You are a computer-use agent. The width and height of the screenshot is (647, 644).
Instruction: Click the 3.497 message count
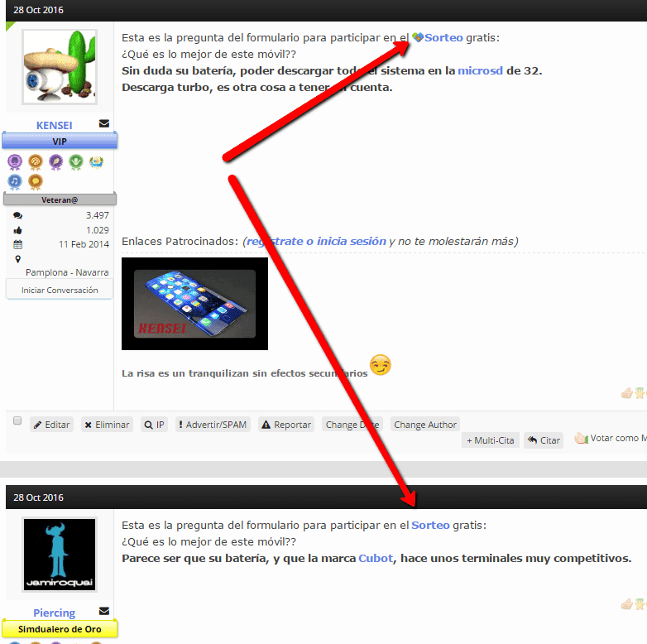[x=98, y=215]
